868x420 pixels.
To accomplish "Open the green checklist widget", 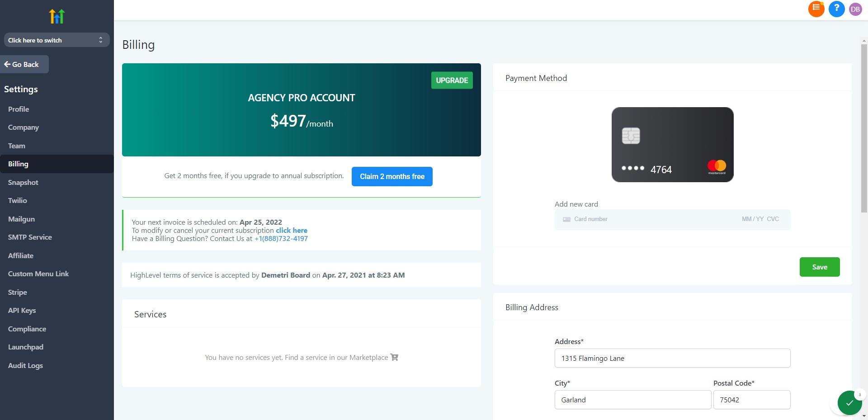I will click(x=849, y=402).
